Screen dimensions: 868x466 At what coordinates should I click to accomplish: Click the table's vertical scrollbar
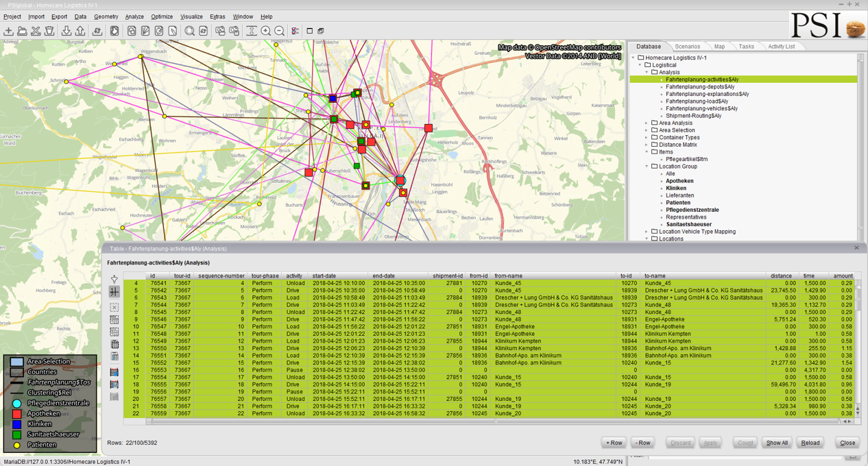point(857,348)
